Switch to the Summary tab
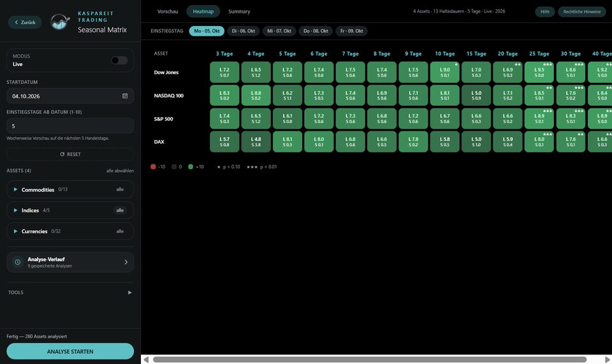The image size is (612, 364). [x=239, y=11]
